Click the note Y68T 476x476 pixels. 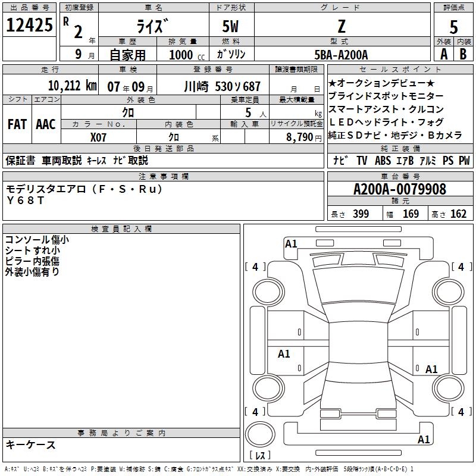tap(26, 200)
